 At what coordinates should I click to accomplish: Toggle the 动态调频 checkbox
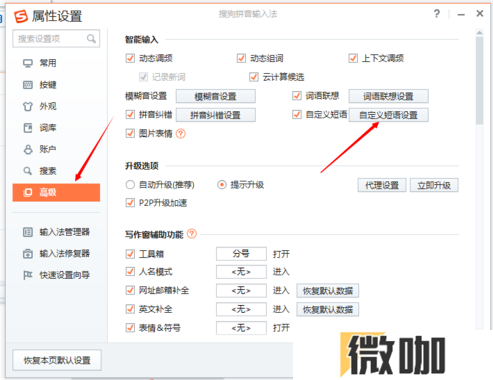click(x=130, y=58)
